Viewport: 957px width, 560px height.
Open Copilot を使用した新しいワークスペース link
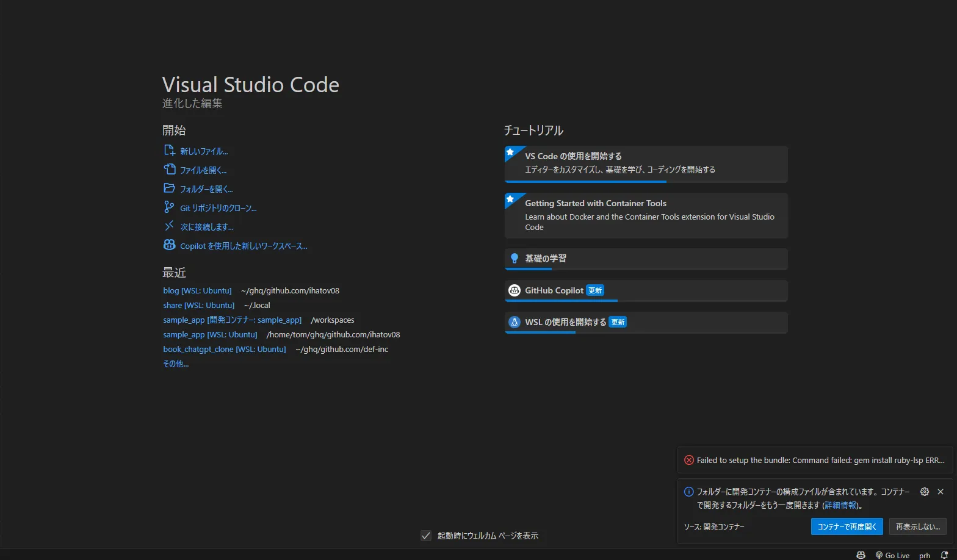pos(244,246)
